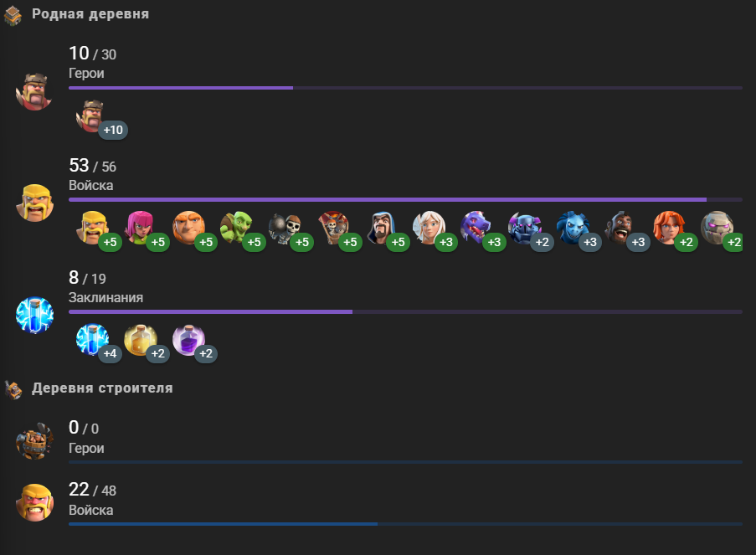This screenshot has width=756, height=555.
Task: Click the Goblin troop icon
Action: (x=236, y=228)
